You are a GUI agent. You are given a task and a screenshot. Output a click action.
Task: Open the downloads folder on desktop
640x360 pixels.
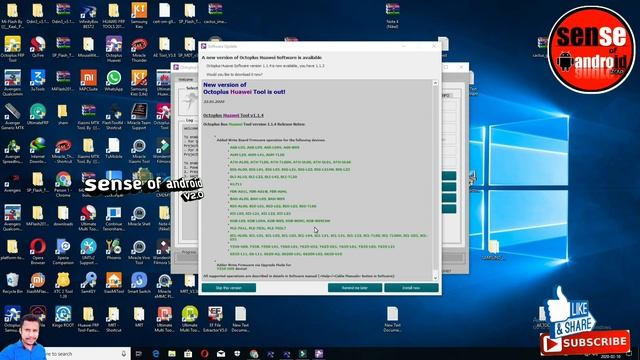(63, 216)
